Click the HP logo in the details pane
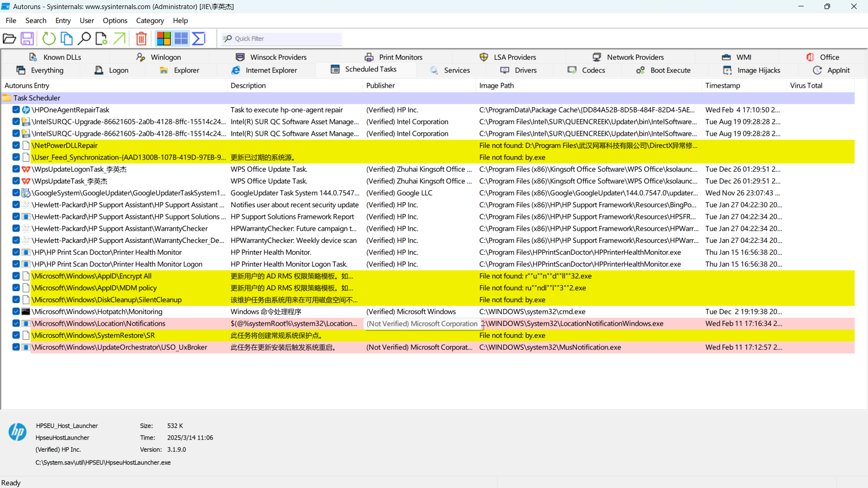This screenshot has height=488, width=868. pos(18,432)
